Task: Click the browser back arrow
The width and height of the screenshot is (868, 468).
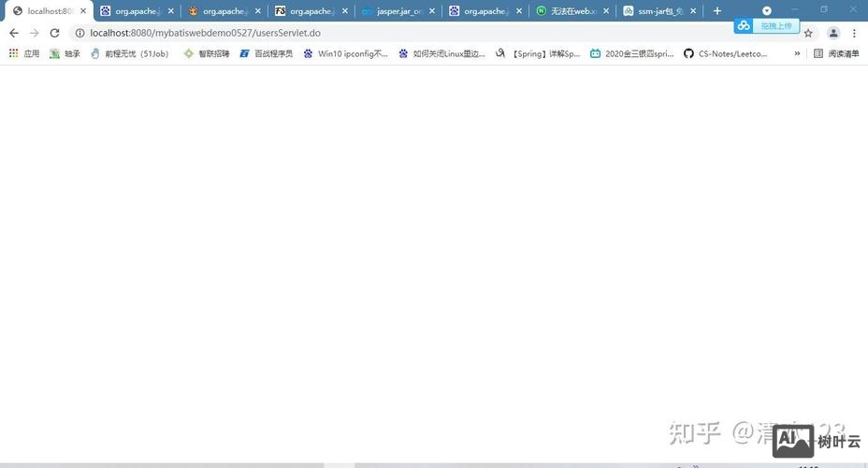Action: (x=13, y=33)
